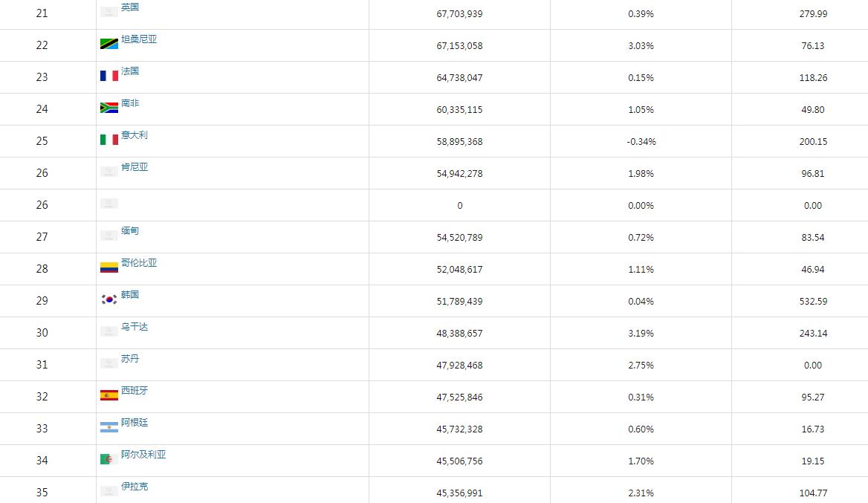Click the Argentina flag icon
Image resolution: width=868 pixels, height=503 pixels.
(109, 427)
